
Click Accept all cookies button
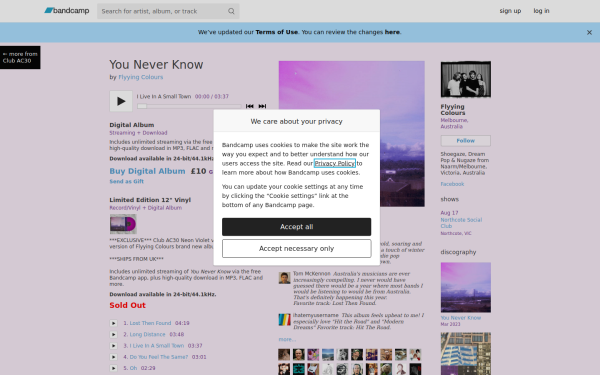[296, 227]
